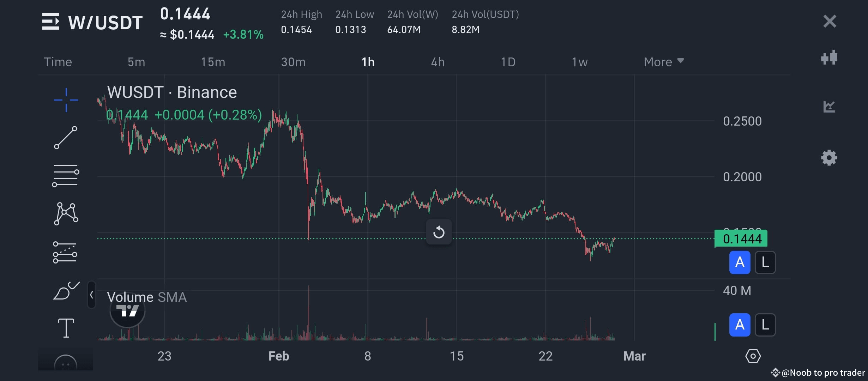Click the data source target icon bottom right
This screenshot has height=381, width=868.
[x=753, y=356]
